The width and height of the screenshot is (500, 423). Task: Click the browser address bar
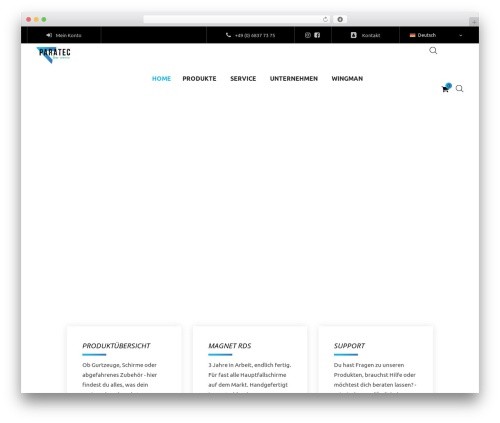(237, 19)
